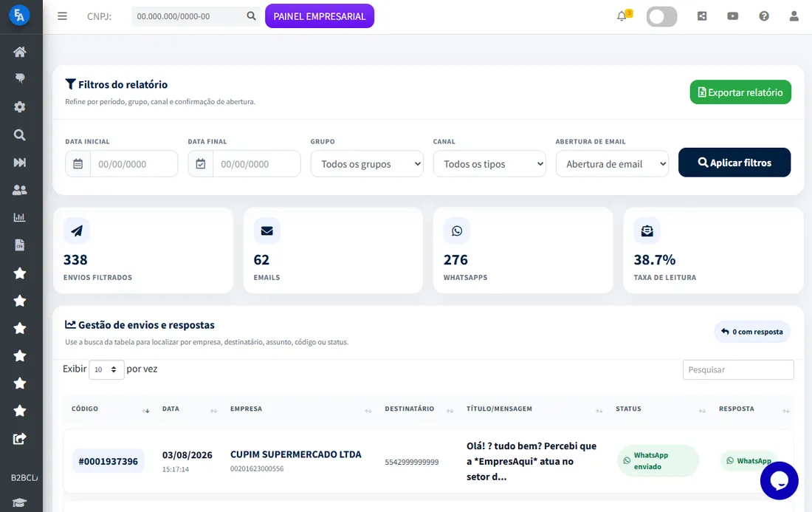Click the WhatsApp button in Resposta column

coord(749,461)
